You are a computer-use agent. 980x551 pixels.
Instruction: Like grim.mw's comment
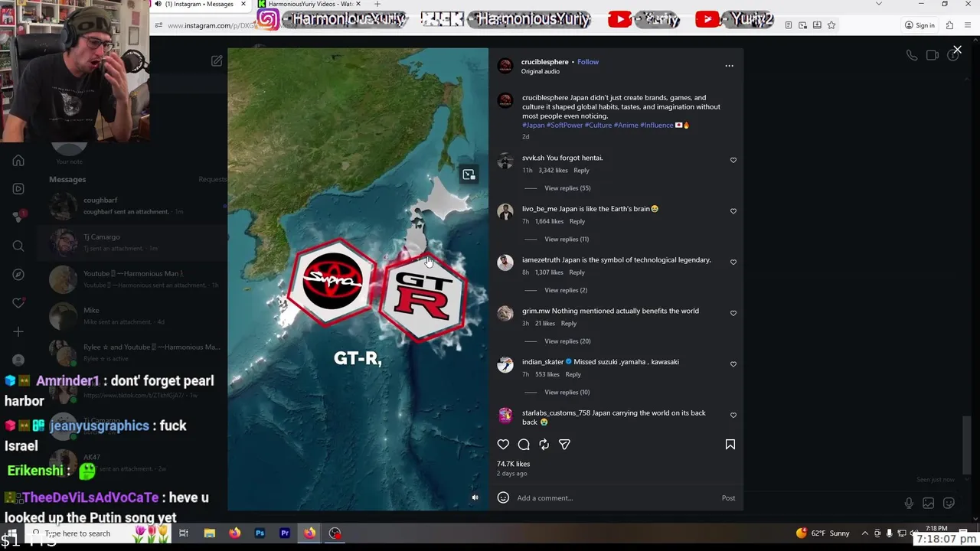tap(733, 313)
